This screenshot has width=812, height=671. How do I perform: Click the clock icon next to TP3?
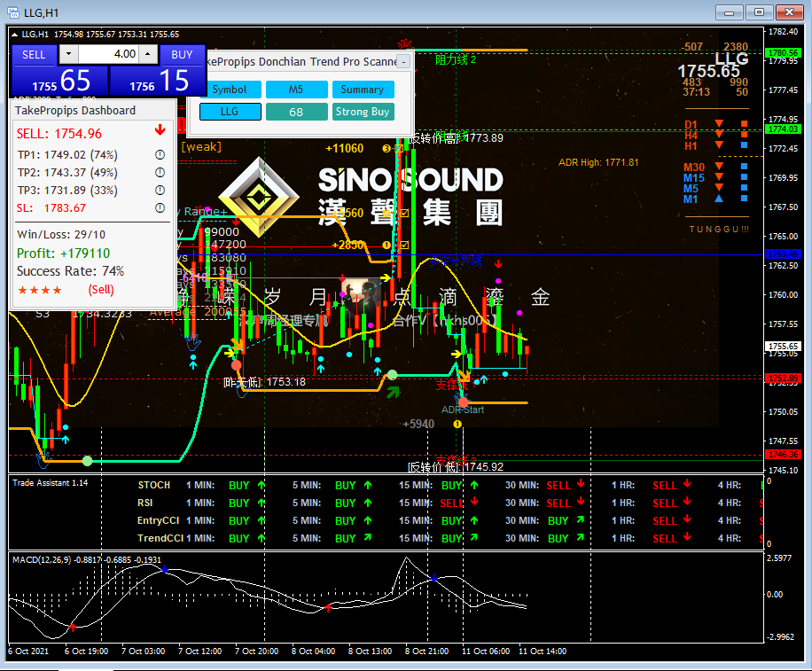click(160, 190)
